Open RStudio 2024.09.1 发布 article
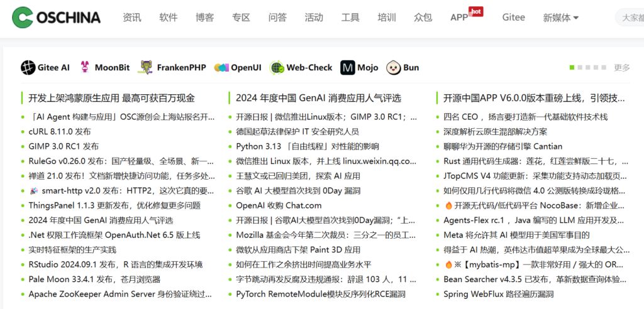 pos(116,264)
